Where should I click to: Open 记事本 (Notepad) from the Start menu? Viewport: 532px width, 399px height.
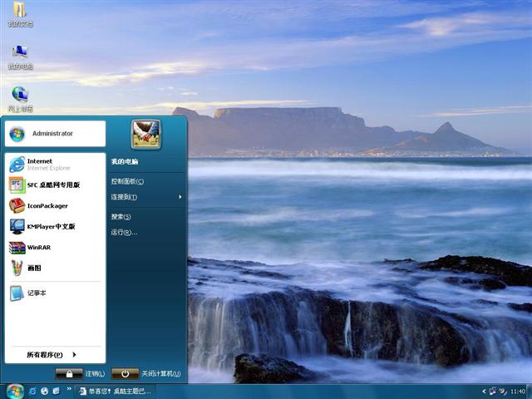[36, 293]
